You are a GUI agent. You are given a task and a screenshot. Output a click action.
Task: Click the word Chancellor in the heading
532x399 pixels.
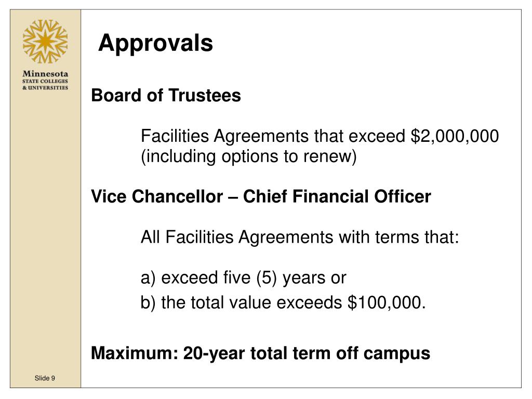[x=178, y=196]
